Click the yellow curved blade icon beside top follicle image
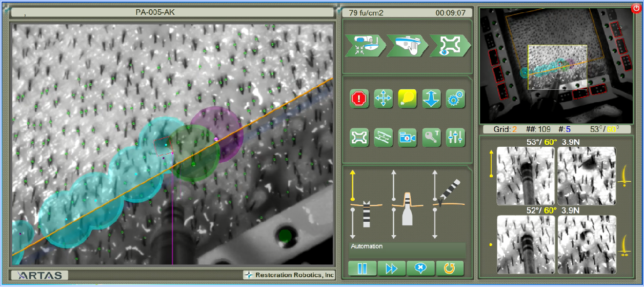 click(625, 176)
